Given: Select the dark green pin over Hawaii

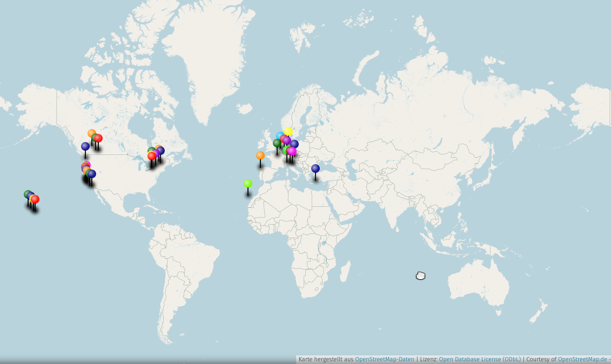Looking at the screenshot, I should 28,194.
